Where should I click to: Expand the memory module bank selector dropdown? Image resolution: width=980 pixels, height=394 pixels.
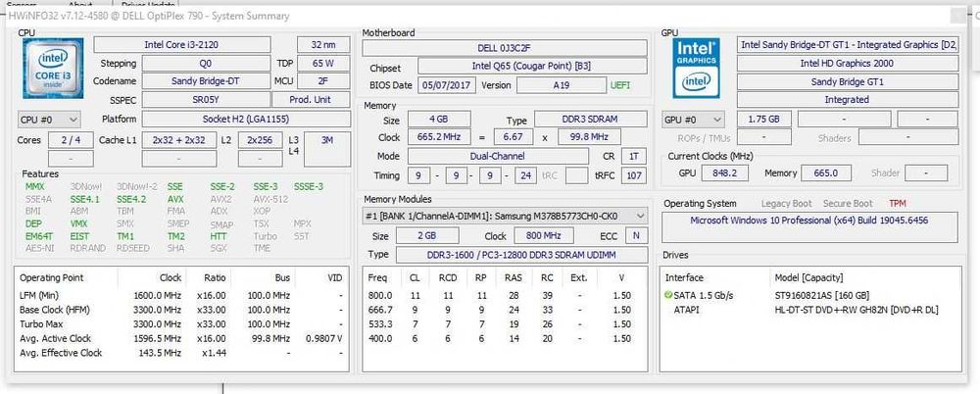coord(505,216)
